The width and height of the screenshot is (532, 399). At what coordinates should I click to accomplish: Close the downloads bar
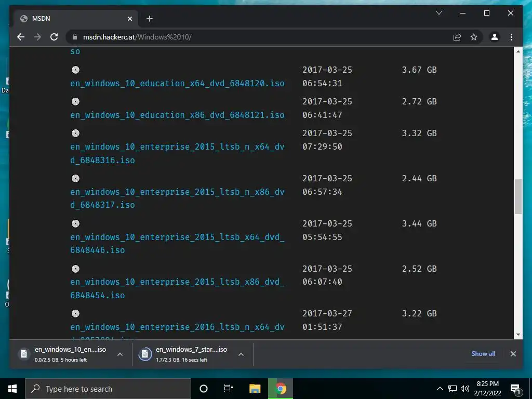point(513,354)
